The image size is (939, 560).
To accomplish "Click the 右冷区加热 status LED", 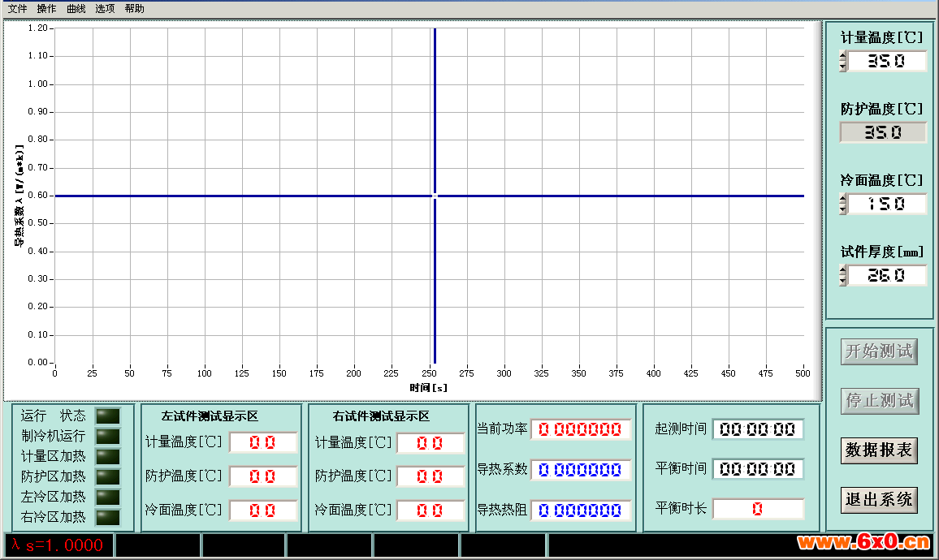I will 107,516.
